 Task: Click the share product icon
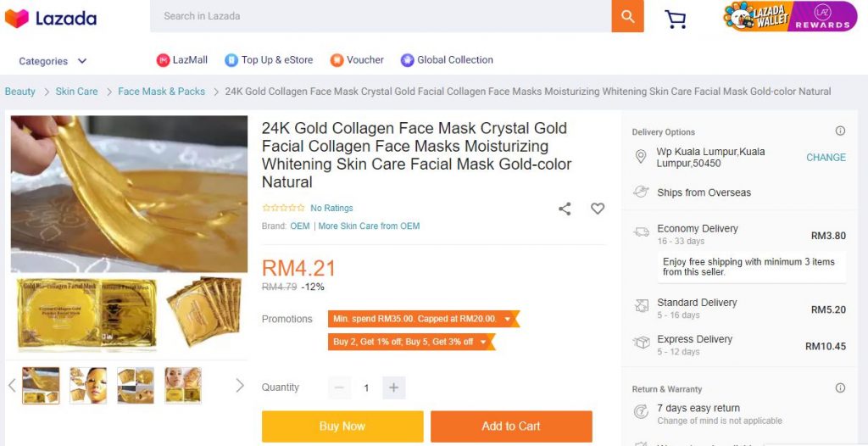click(565, 209)
